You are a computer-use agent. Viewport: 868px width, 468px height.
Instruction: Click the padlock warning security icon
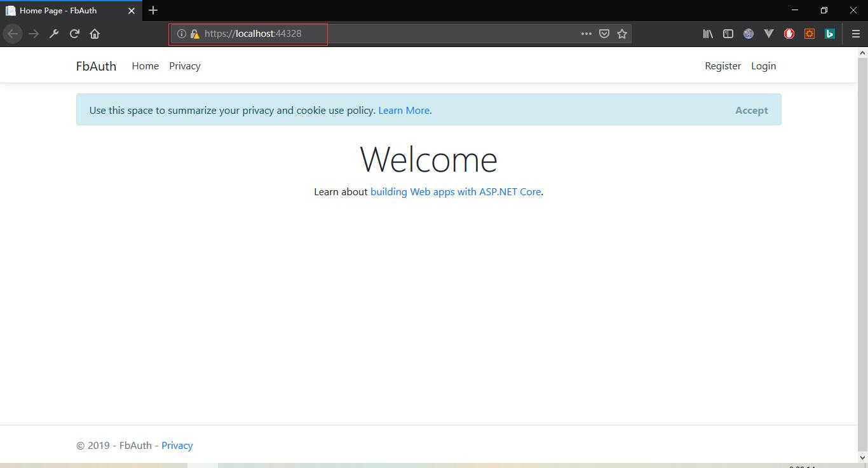pos(195,34)
